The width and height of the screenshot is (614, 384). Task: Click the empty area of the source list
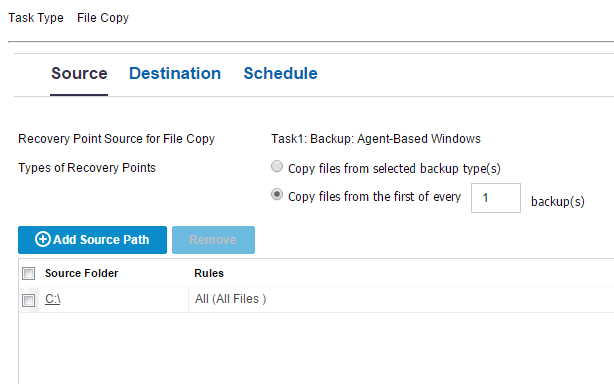[316, 348]
